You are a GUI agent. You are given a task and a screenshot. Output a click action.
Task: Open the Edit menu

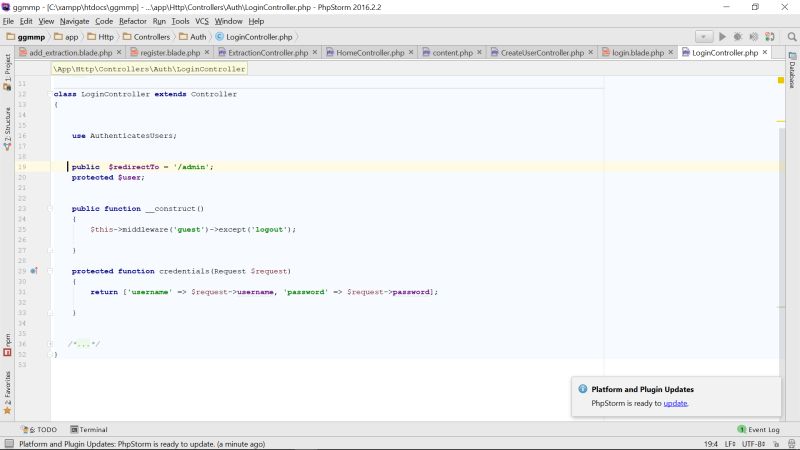click(26, 21)
